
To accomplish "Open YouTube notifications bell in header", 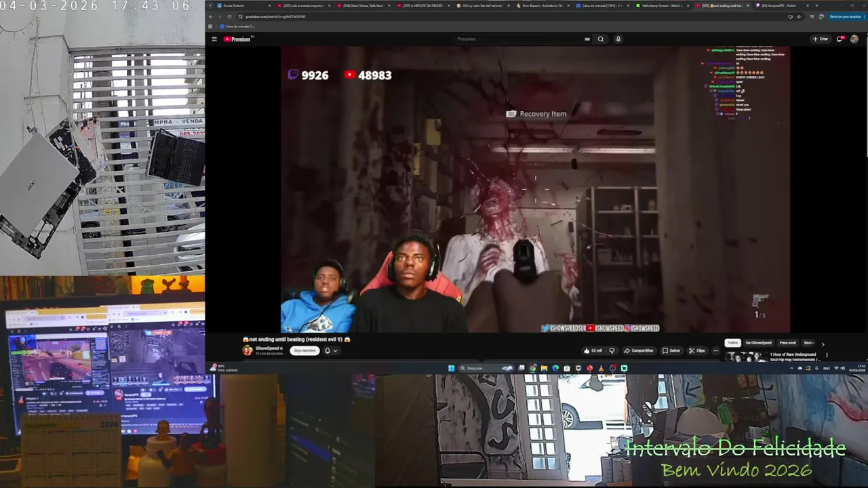I will click(x=841, y=39).
